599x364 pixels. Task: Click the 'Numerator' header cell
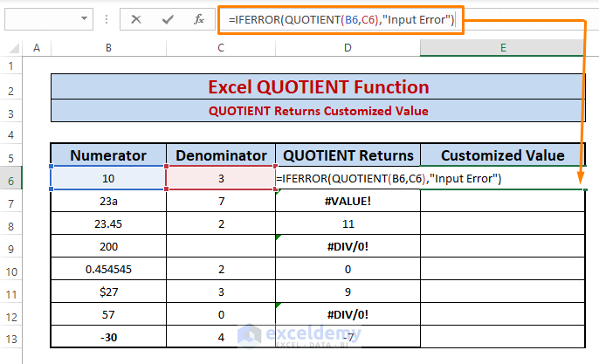coord(108,155)
